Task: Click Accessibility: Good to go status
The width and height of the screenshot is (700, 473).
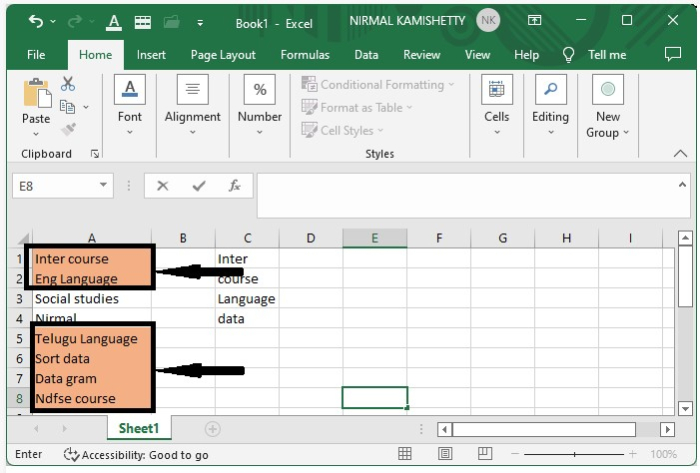Action: (136, 454)
